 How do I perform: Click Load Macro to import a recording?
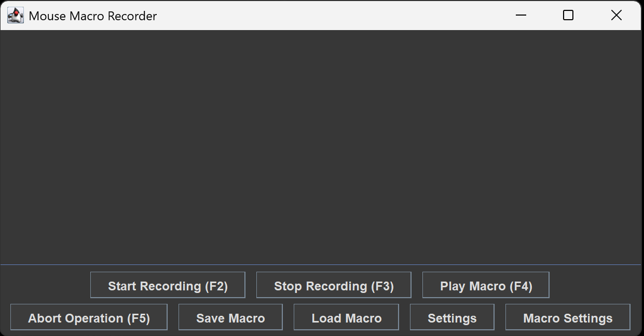pyautogui.click(x=346, y=317)
